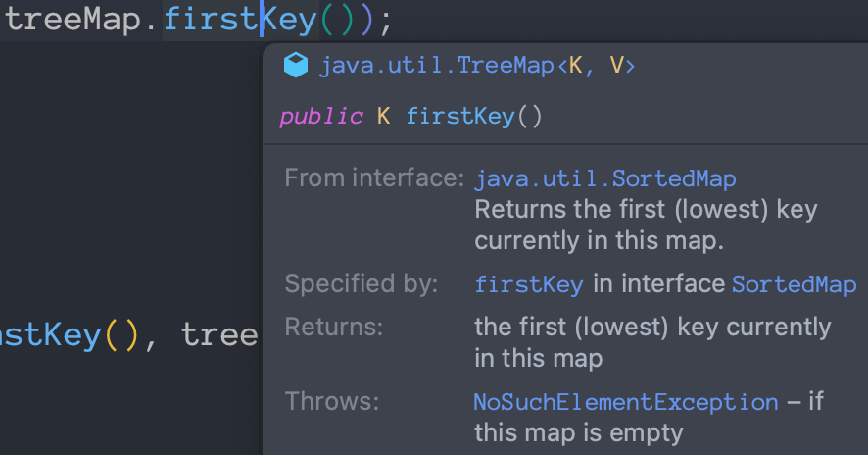Open the java.util.SortedMap interface link
The height and width of the screenshot is (455, 868).
pyautogui.click(x=605, y=178)
